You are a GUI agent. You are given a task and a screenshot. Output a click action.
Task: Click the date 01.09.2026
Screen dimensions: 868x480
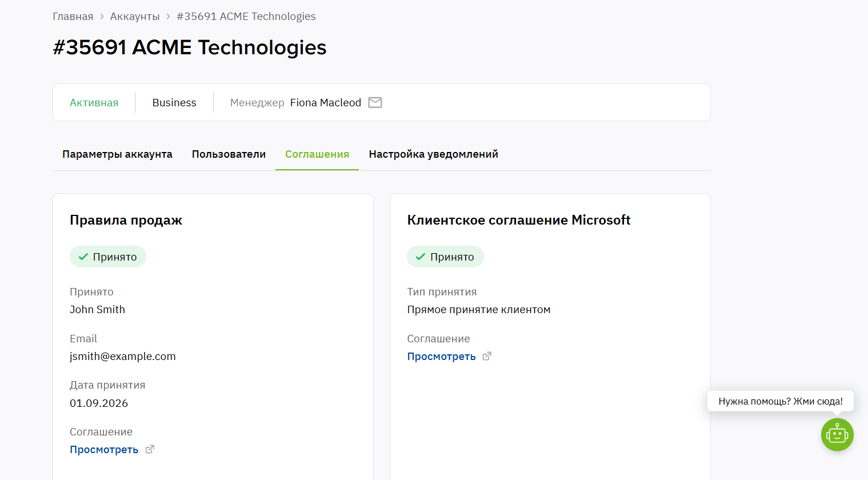pyautogui.click(x=99, y=403)
